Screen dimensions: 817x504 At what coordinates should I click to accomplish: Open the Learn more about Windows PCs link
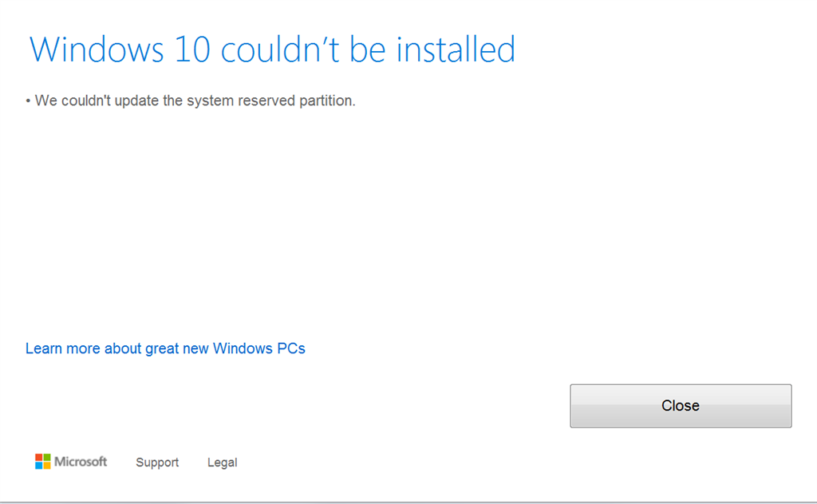[x=165, y=348]
